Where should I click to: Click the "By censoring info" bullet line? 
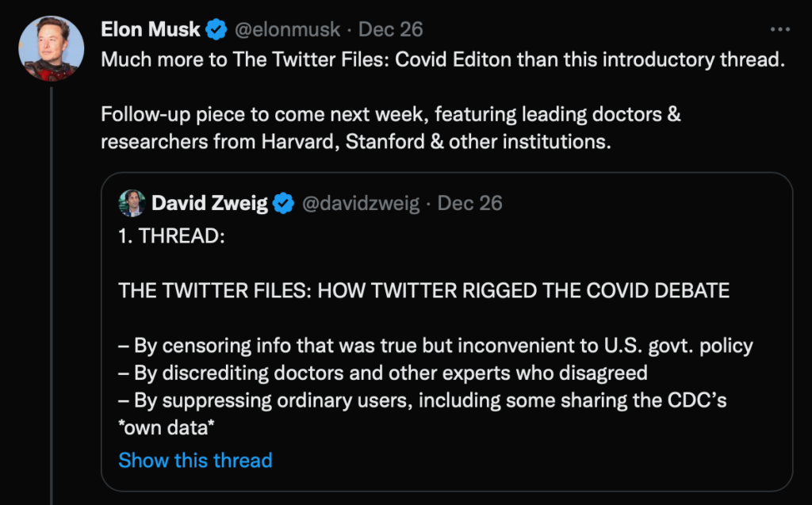pyautogui.click(x=435, y=346)
